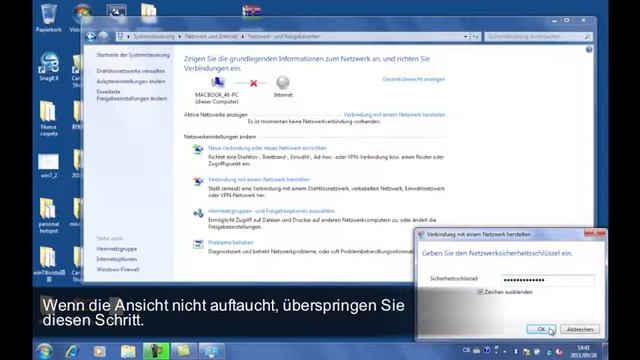The image size is (640, 360).
Task: Click the Control Panel taskbar button
Action: coord(211,351)
